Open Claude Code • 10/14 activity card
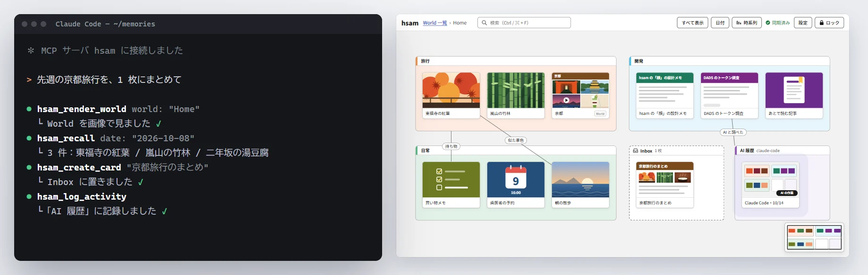 771,185
